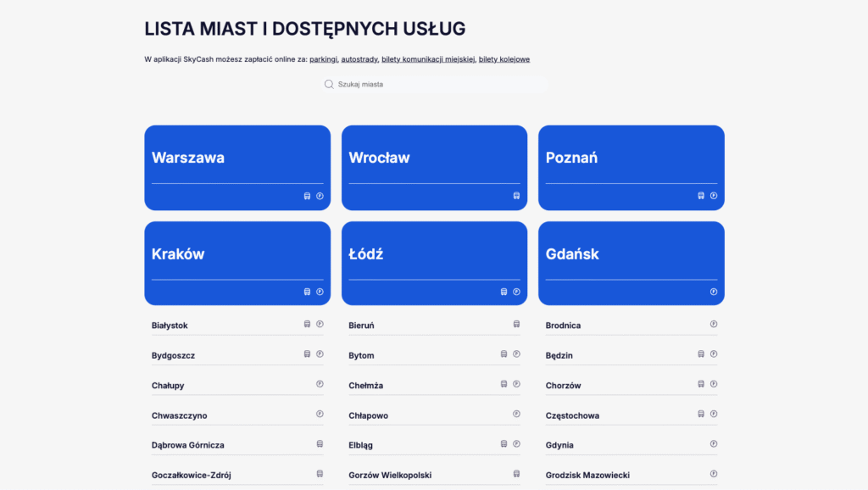Click the bus icon in Kraków card
This screenshot has width=868, height=490.
coord(307,292)
